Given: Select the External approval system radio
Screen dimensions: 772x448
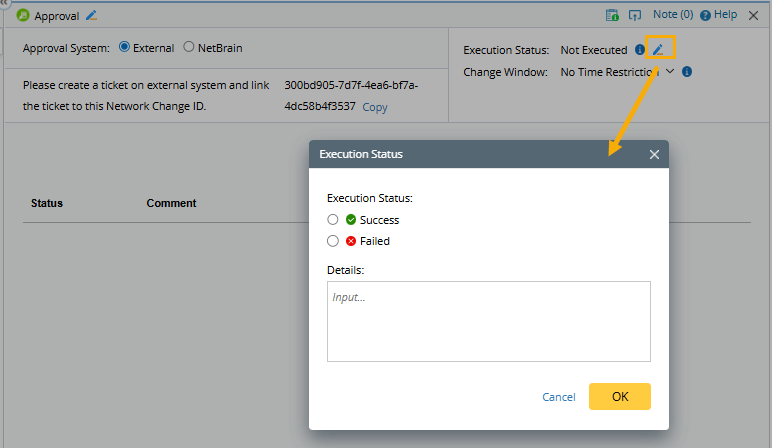Looking at the screenshot, I should coord(125,47).
